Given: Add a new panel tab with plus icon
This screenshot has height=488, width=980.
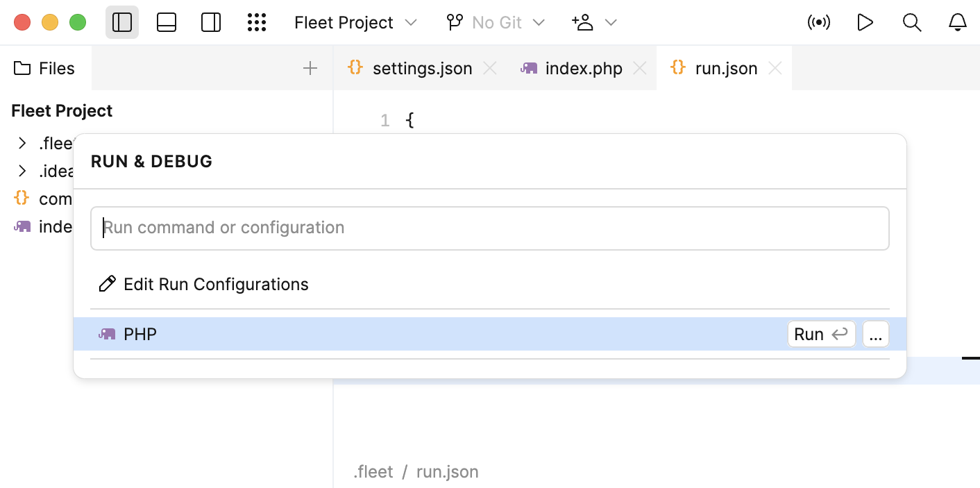Looking at the screenshot, I should click(x=310, y=68).
